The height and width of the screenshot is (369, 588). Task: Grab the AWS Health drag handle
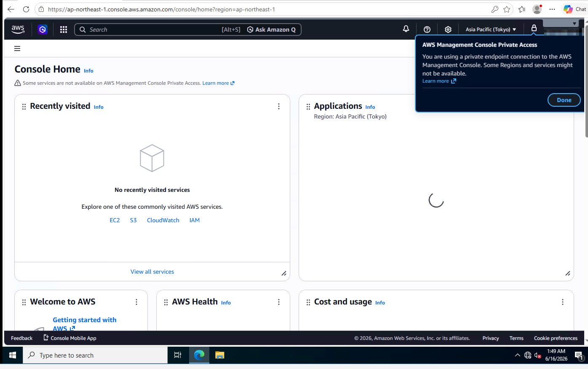pyautogui.click(x=166, y=302)
